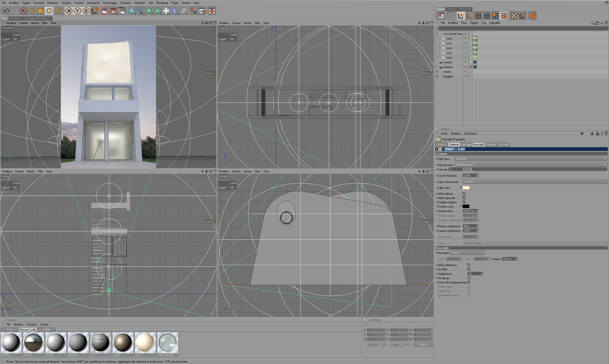Click the Subdivisions value field

pos(475,274)
